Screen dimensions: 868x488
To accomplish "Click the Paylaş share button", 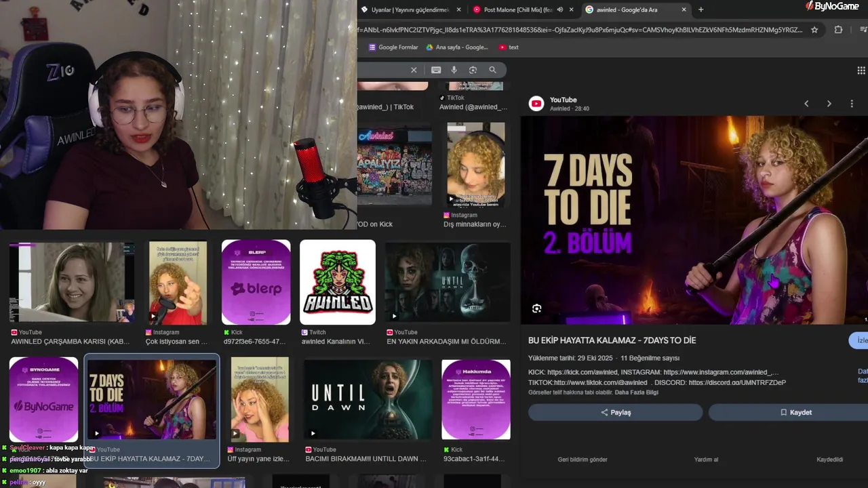I will 615,412.
